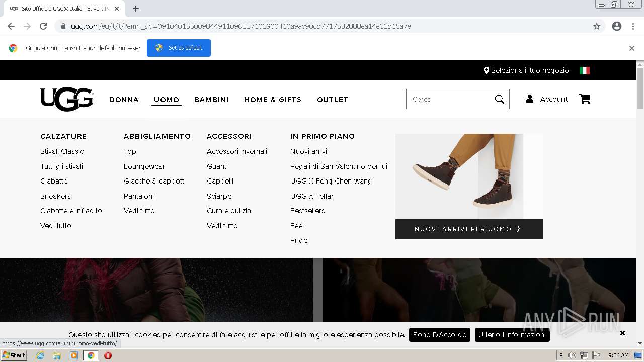Open Ciabatte e infradito link
Screen dimensions: 644x362
(71, 211)
